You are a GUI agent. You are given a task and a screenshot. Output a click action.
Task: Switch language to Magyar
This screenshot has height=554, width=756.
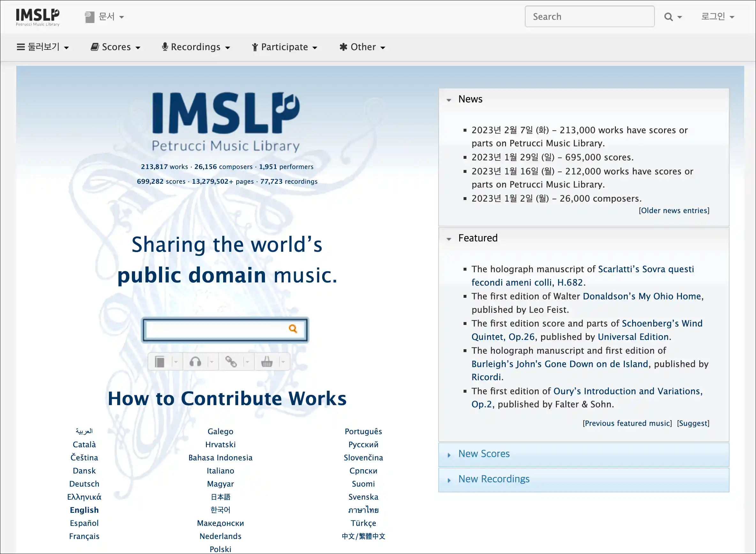tap(220, 484)
